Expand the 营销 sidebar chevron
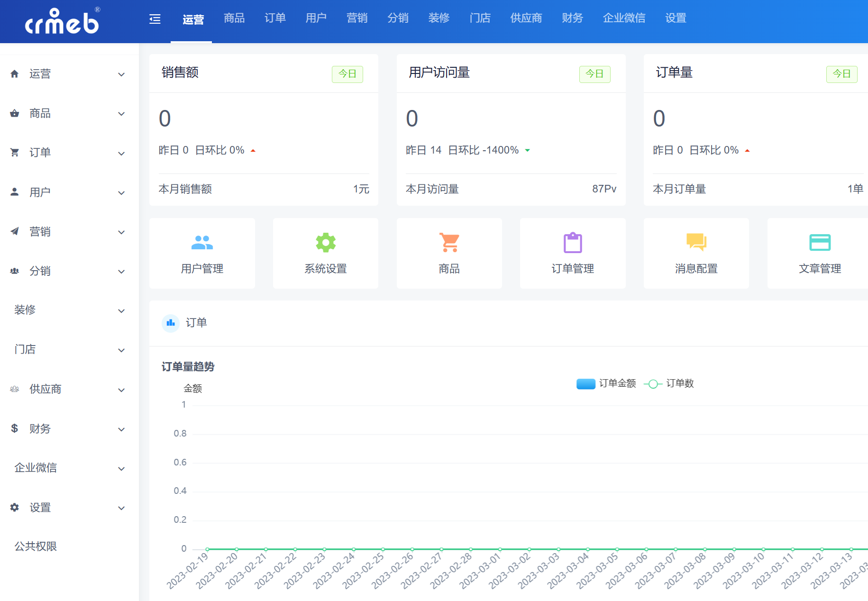The height and width of the screenshot is (601, 868). 121,232
